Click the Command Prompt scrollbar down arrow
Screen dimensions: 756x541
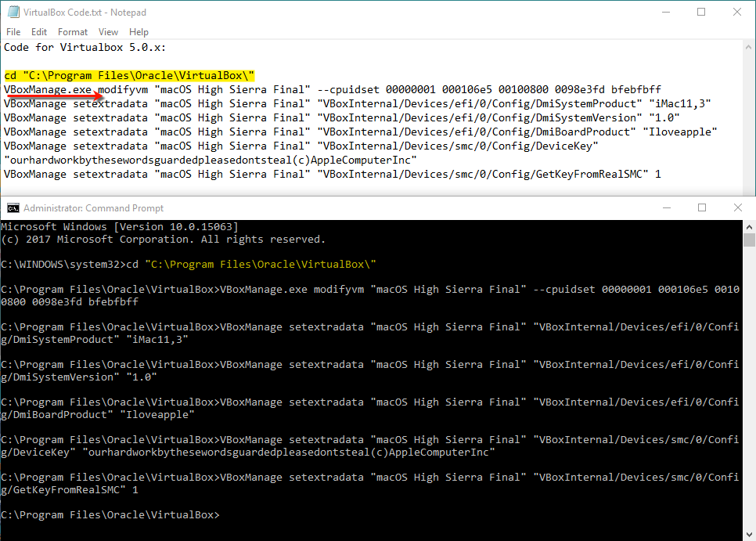[749, 534]
